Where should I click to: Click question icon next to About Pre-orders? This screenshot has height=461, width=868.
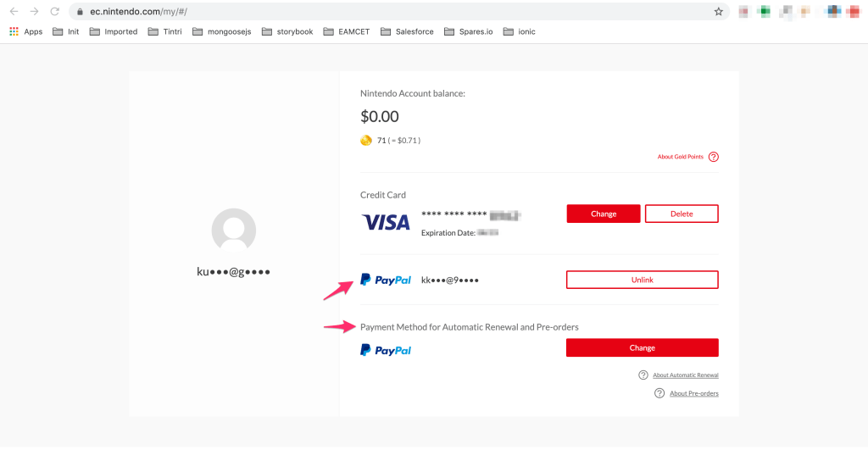[x=659, y=393]
